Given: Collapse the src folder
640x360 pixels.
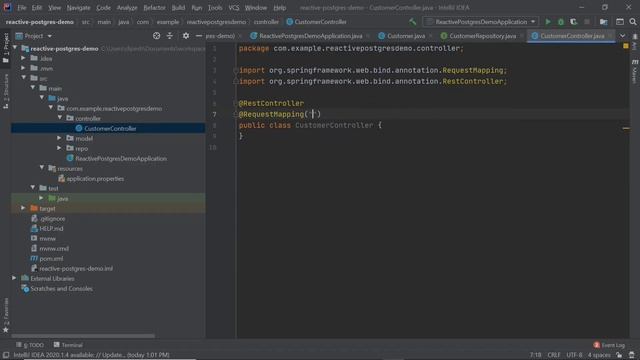Looking at the screenshot, I should [24, 78].
